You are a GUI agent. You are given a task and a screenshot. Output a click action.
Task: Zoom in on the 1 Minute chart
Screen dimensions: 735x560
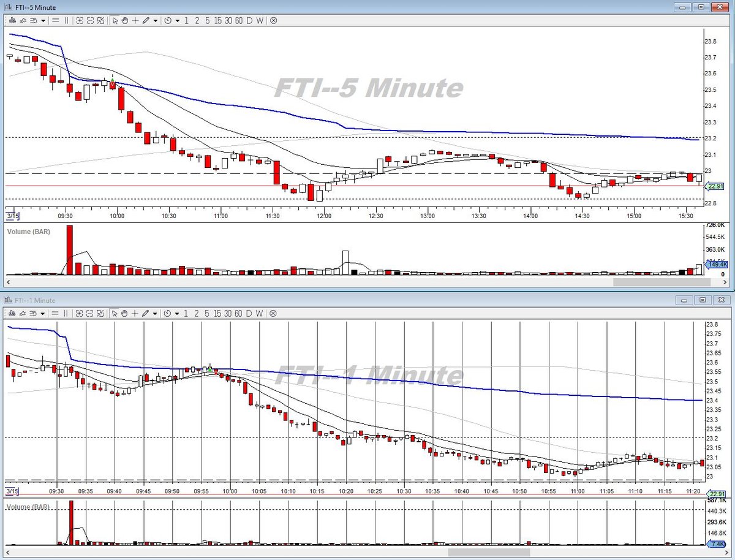(80, 313)
